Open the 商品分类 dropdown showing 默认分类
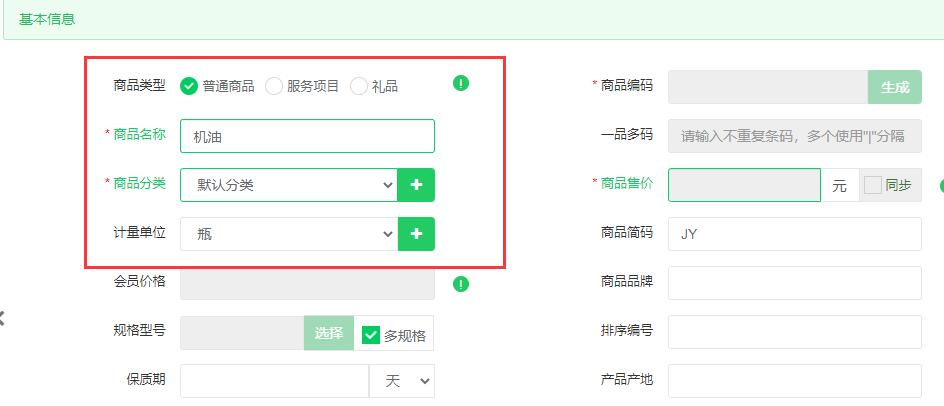The image size is (944, 406). 289,185
